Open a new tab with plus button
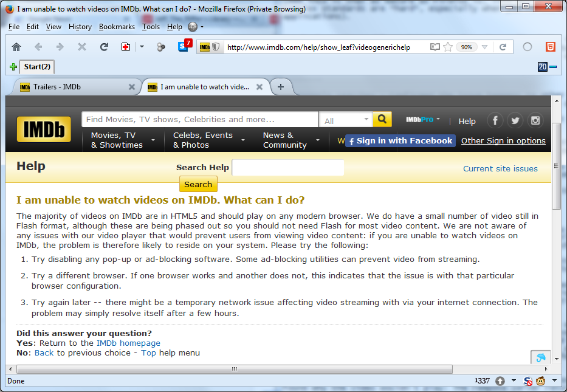The image size is (567, 392). [x=281, y=87]
